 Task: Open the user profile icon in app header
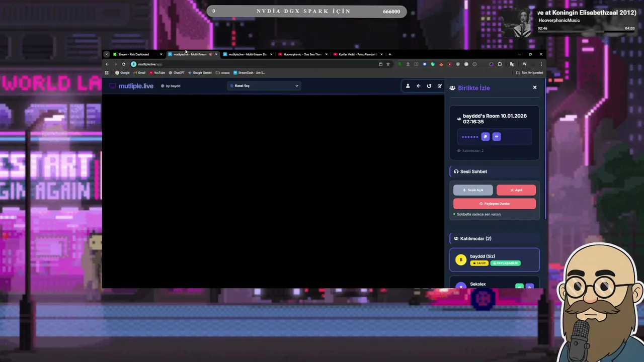(408, 86)
